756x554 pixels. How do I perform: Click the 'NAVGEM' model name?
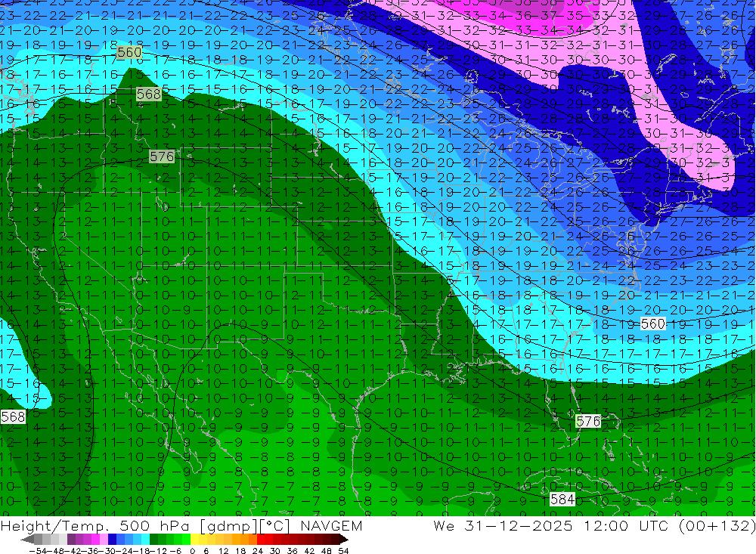point(331,525)
